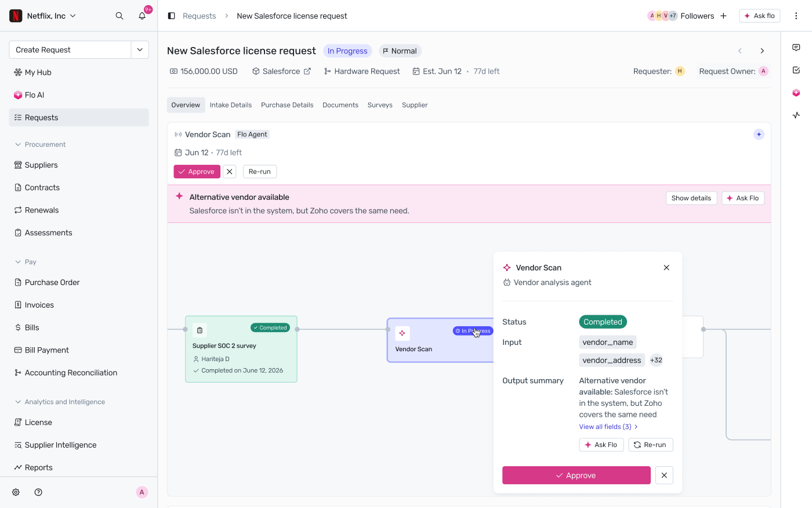
Task: Open Supplier Intelligence in sidebar
Action: coord(79,445)
